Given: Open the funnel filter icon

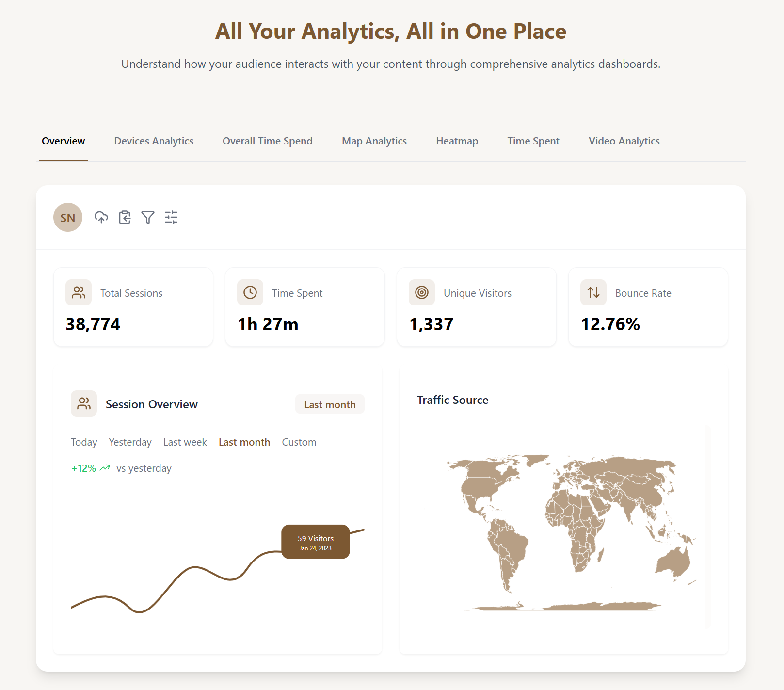Looking at the screenshot, I should click(148, 217).
